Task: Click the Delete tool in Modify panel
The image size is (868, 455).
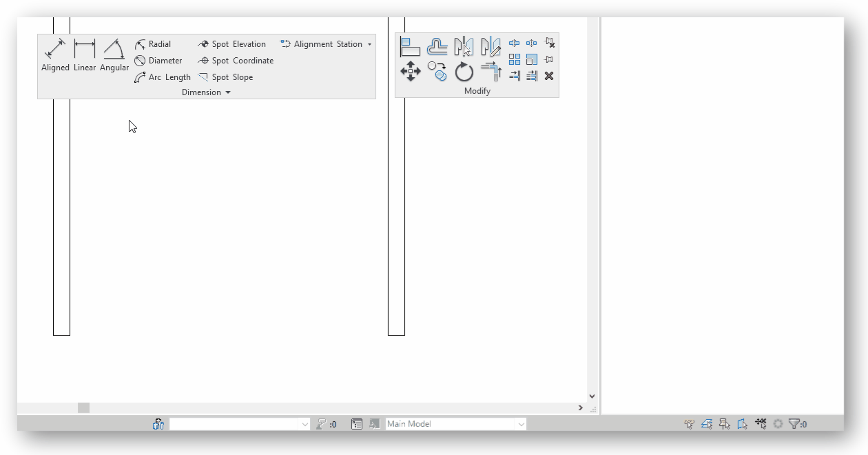Action: (549, 76)
